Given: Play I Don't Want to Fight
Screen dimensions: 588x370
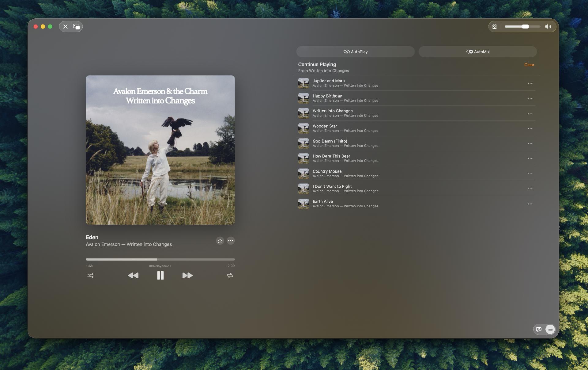Looking at the screenshot, I should (x=417, y=189).
